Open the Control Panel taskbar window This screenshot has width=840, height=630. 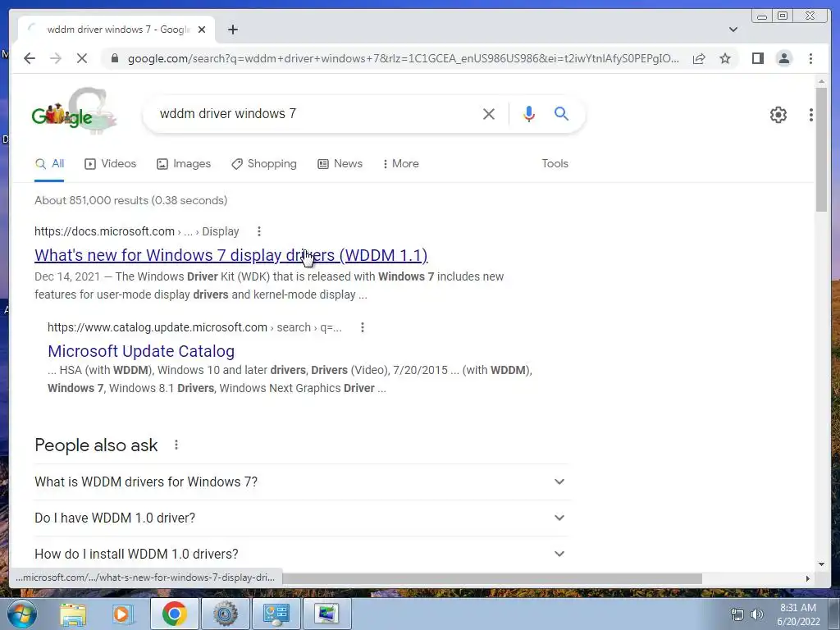tap(276, 614)
